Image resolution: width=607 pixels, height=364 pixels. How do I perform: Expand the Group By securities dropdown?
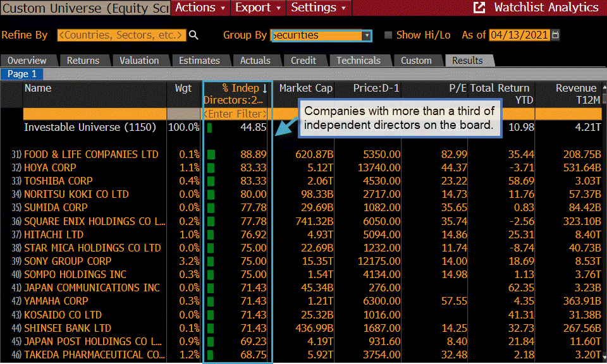pyautogui.click(x=367, y=35)
